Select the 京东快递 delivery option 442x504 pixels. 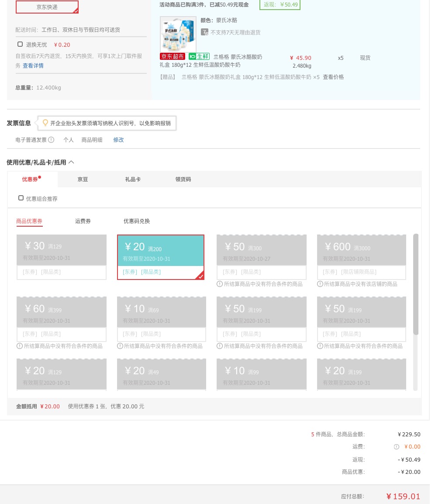[x=47, y=7]
